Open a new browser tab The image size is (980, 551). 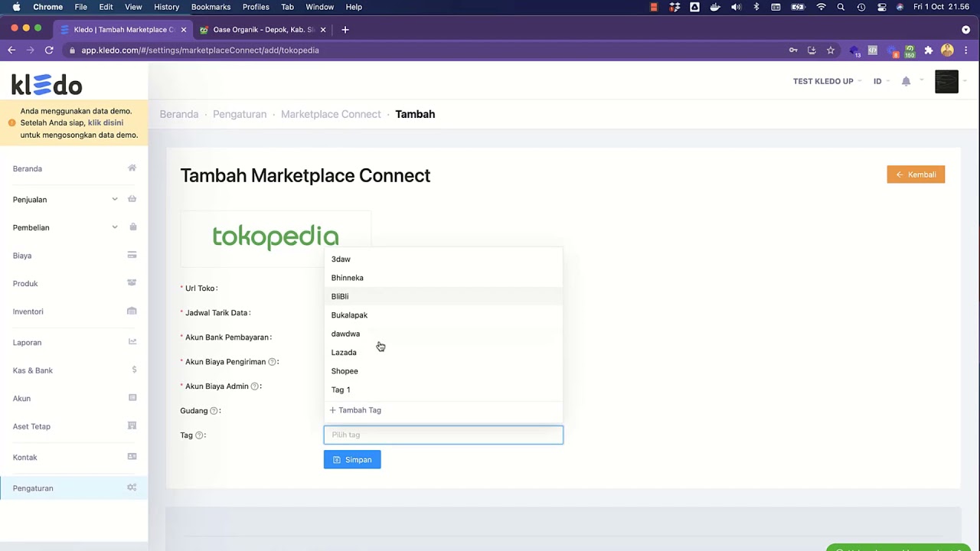345,30
